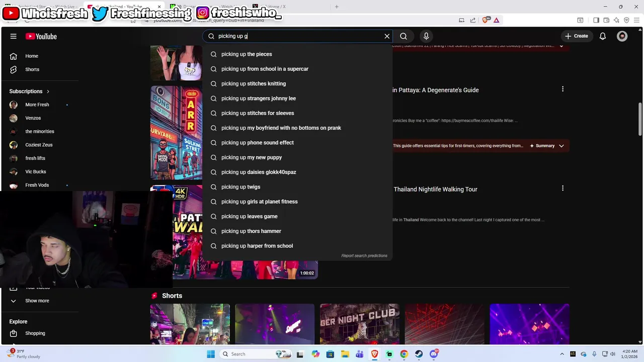Select 'picking up stitches for sleeves'
The height and width of the screenshot is (362, 644).
(297, 113)
